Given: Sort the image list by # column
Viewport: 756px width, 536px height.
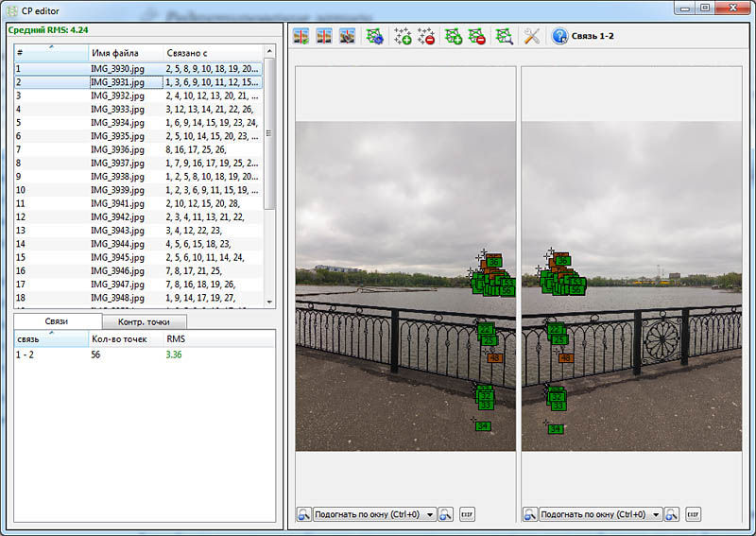Looking at the screenshot, I should tap(51, 52).
